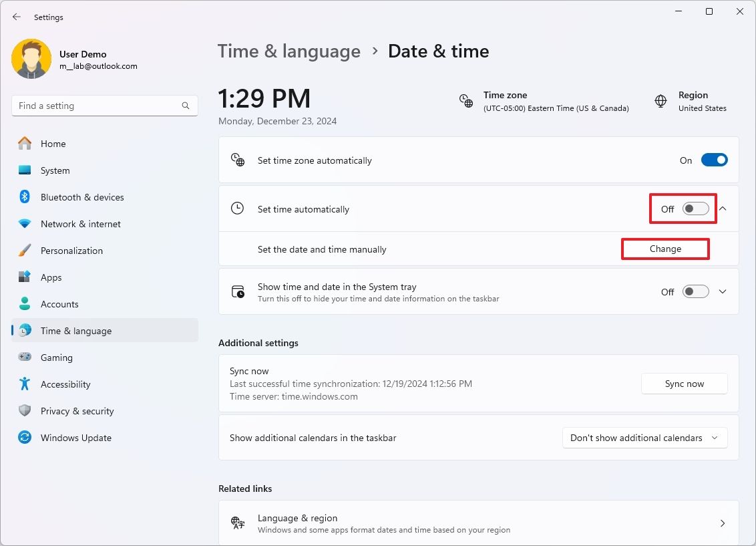Open the additional calendars dropdown
This screenshot has height=546, width=756.
(644, 438)
